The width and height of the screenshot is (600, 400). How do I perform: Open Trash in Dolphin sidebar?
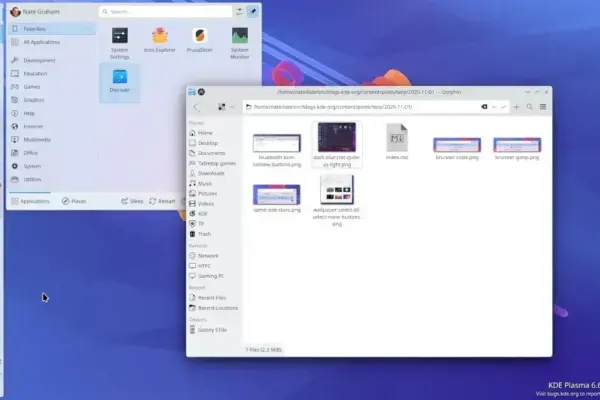coord(214,234)
